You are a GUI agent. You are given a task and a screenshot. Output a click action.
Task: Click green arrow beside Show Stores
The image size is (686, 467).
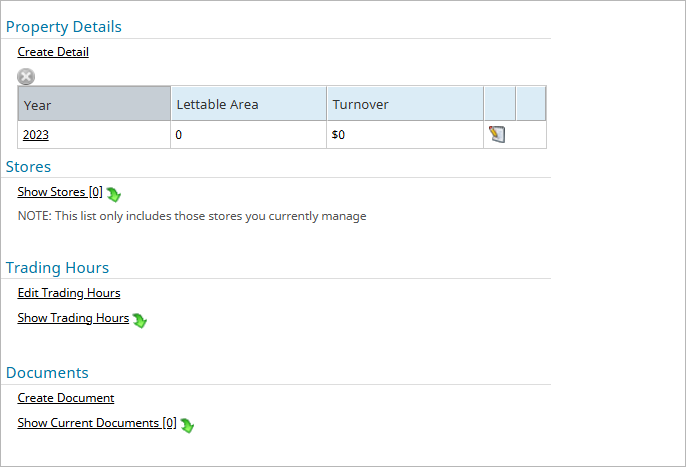click(113, 194)
